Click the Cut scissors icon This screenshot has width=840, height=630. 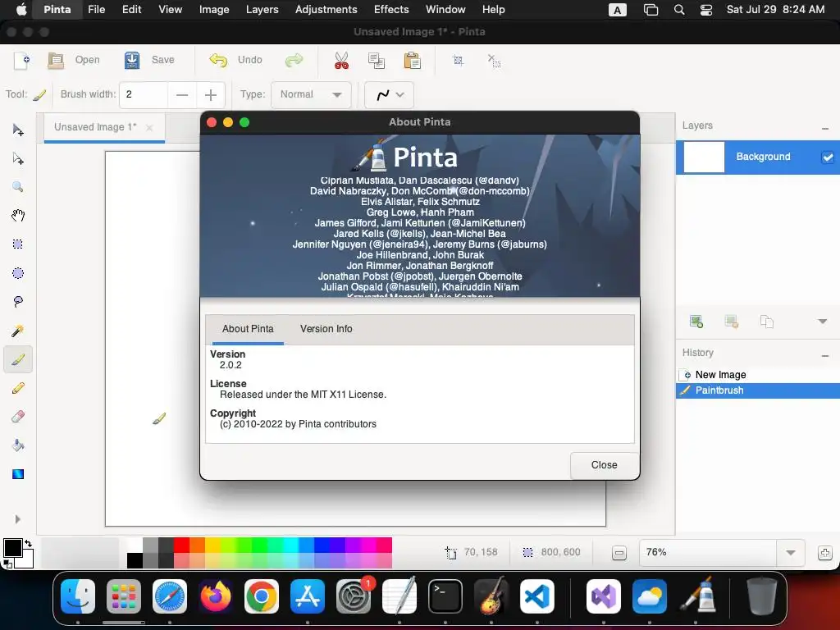[341, 60]
